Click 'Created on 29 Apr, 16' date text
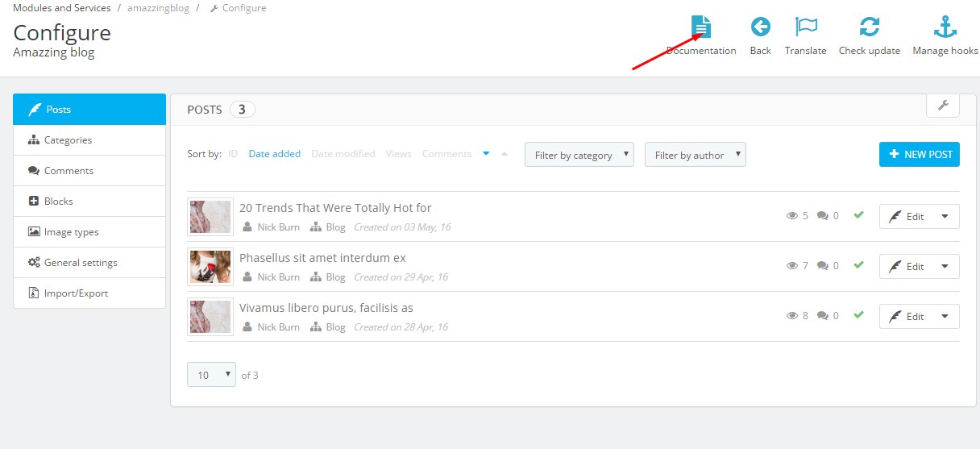This screenshot has width=980, height=449. coord(401,277)
